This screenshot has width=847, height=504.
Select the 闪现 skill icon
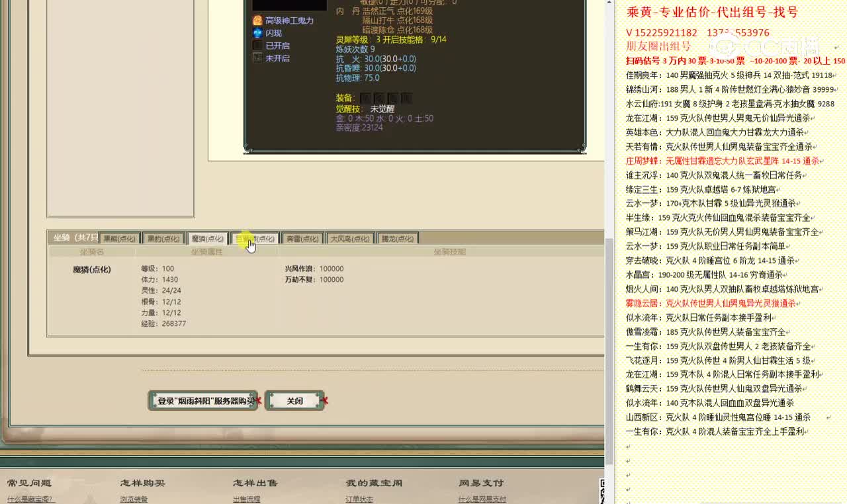[257, 33]
